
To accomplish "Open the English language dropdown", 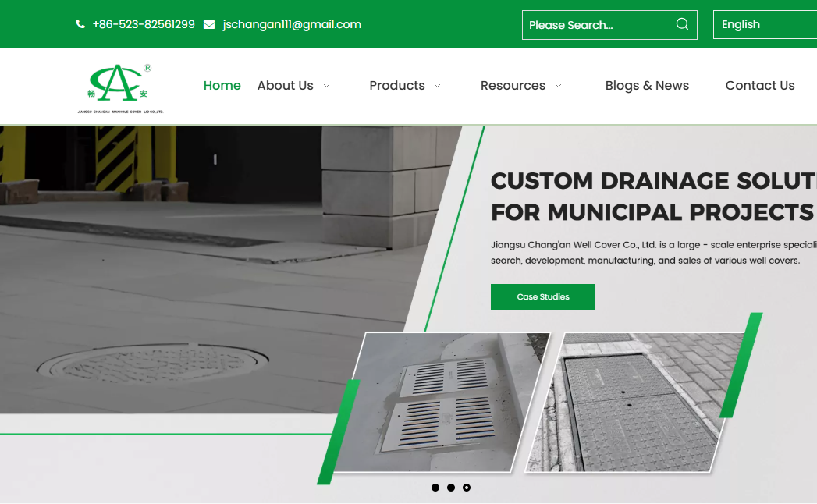I will 740,24.
